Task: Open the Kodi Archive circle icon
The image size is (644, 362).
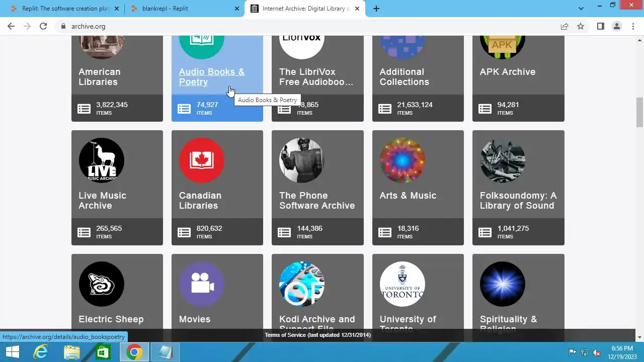Action: click(302, 284)
